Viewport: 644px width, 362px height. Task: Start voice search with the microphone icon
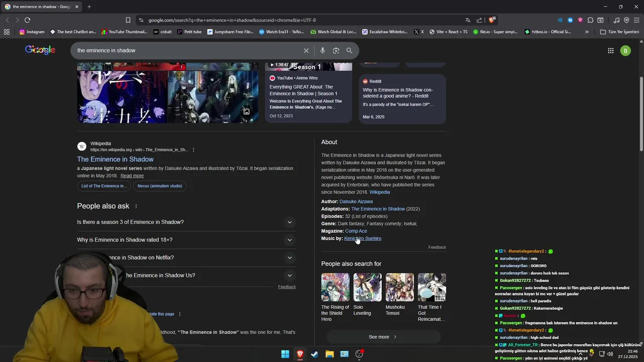pos(323,50)
